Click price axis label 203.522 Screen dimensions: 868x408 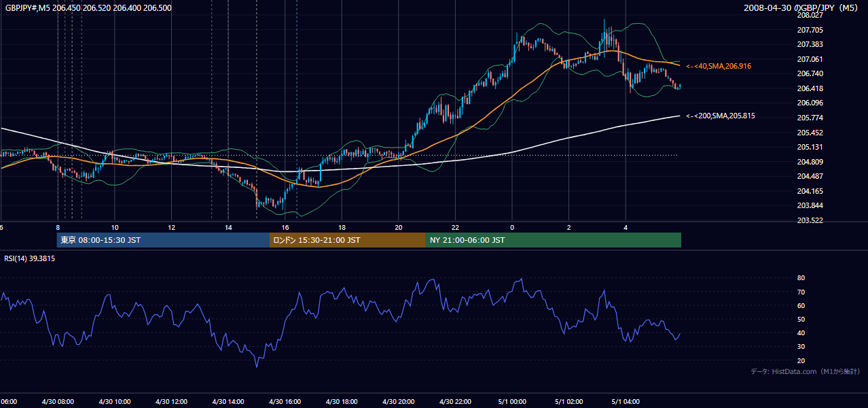(809, 220)
